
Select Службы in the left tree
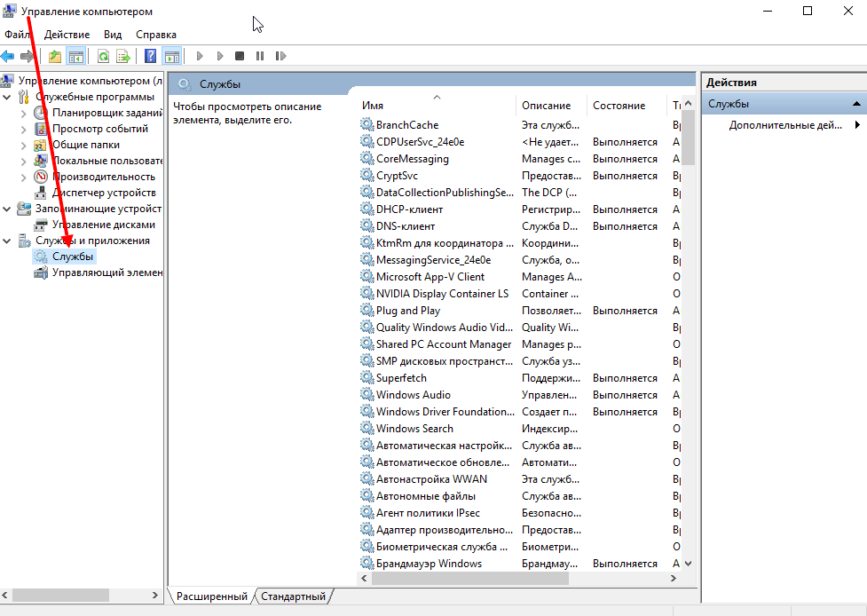pos(73,257)
